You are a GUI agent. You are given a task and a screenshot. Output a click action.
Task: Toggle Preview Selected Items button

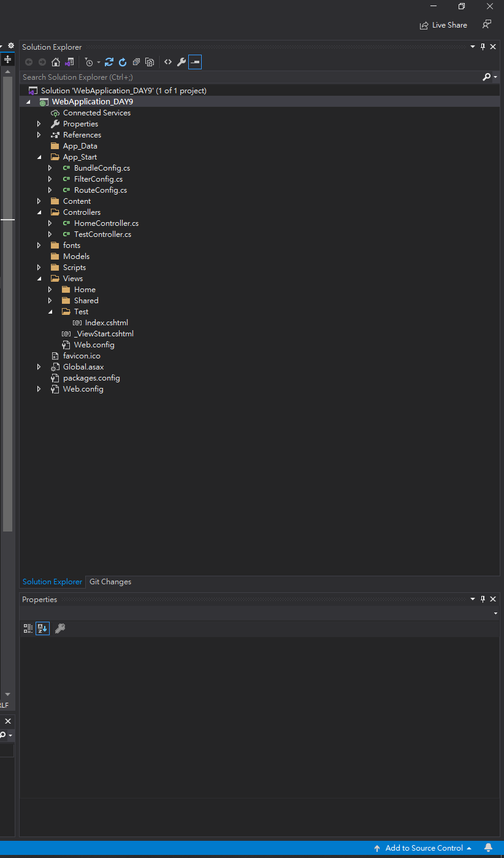point(195,62)
